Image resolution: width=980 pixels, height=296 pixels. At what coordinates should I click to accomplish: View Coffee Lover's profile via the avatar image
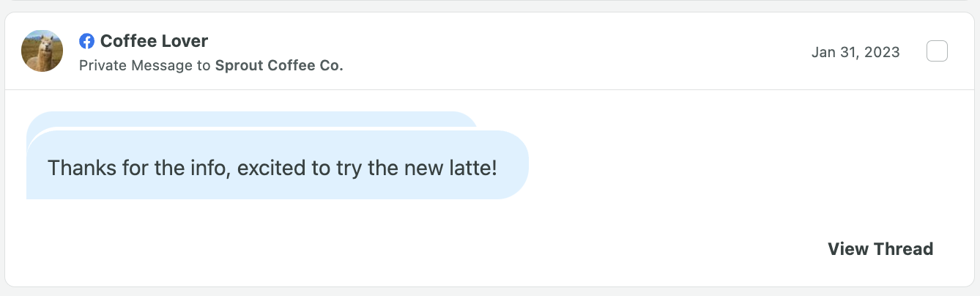point(42,51)
